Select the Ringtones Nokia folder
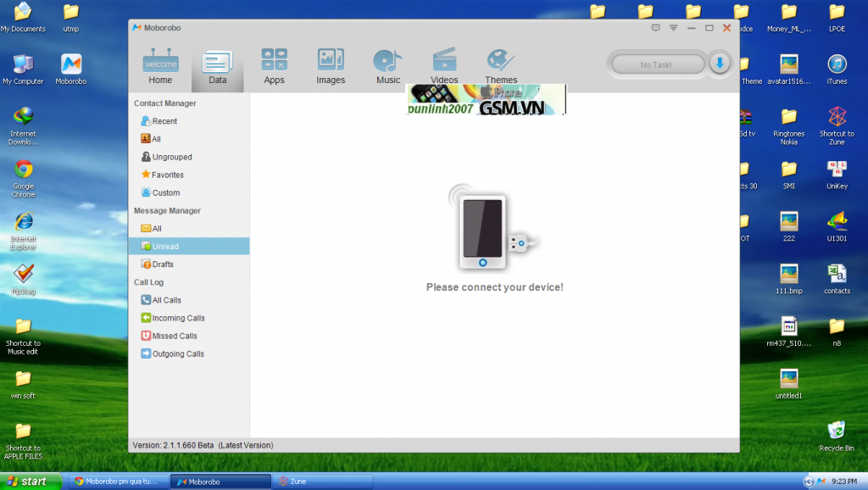The image size is (868, 490). click(789, 125)
